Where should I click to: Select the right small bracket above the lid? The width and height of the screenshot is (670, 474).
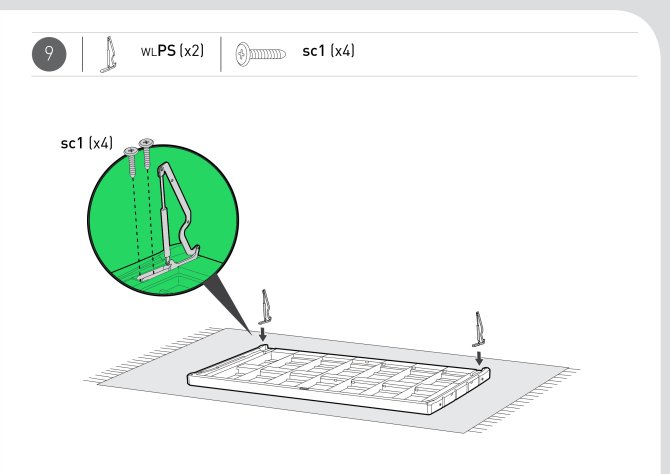coord(479,329)
